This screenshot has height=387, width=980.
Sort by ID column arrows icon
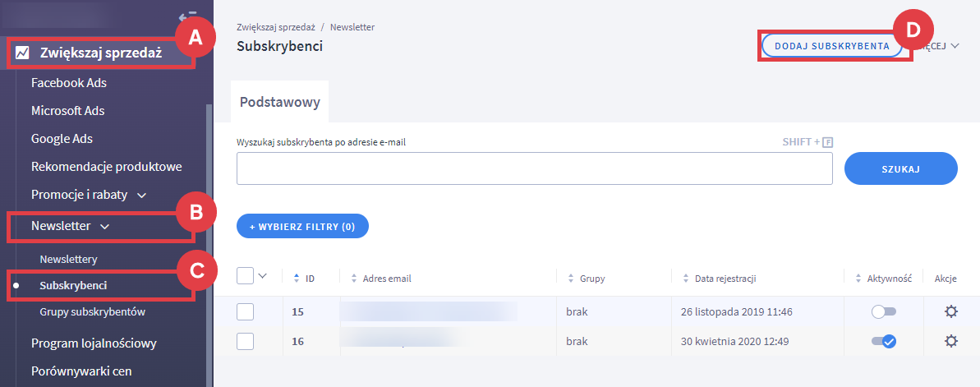(297, 279)
